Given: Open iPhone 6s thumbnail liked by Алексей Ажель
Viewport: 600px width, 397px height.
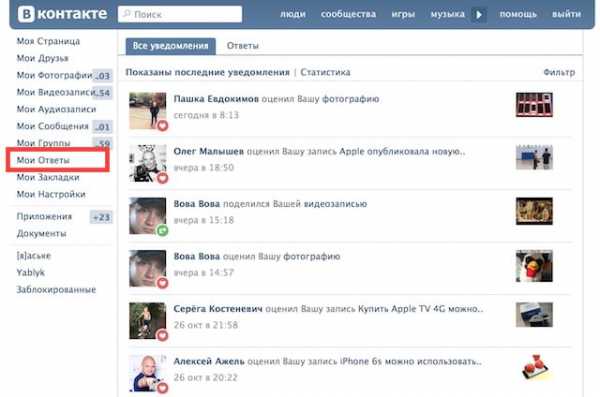Looking at the screenshot, I should [535, 368].
